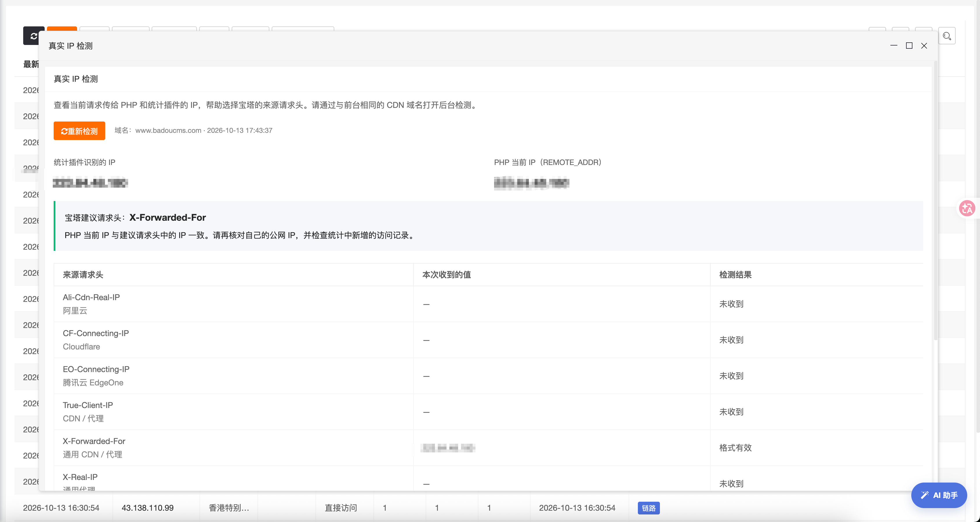Click the pink translate floating icon
Image resolution: width=980 pixels, height=522 pixels.
pyautogui.click(x=967, y=209)
